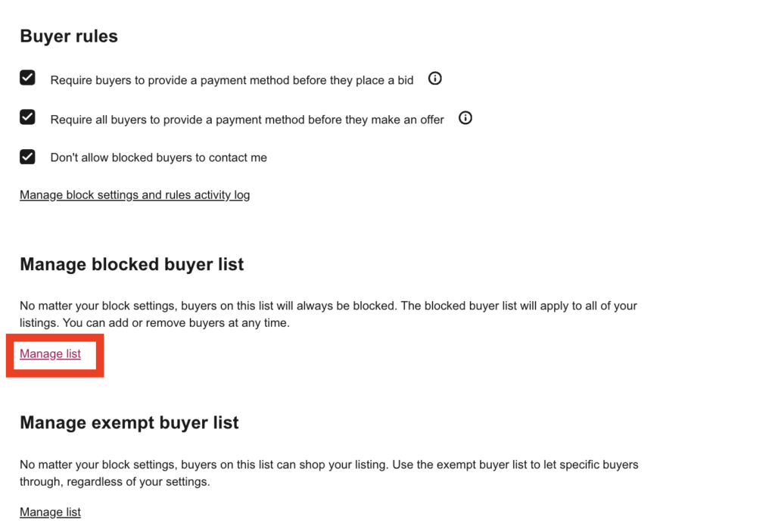Toggle payment method before offer checkbox

[27, 117]
